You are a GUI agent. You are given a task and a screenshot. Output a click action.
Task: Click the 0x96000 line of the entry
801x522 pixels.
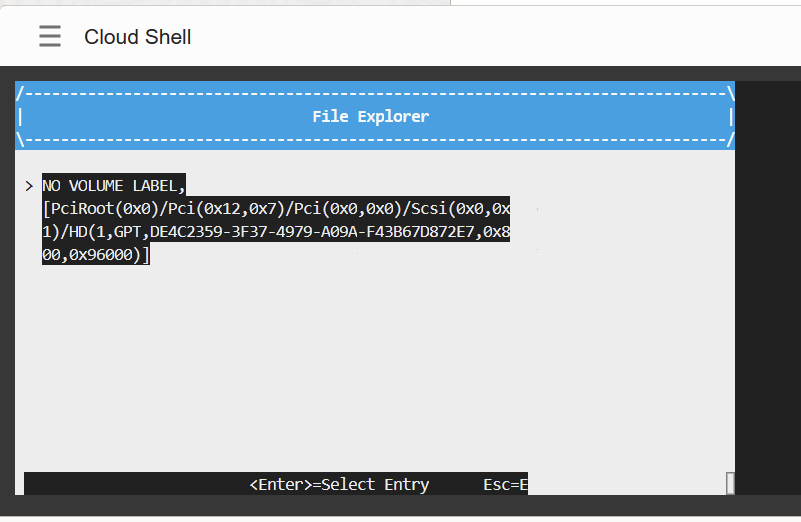95,255
